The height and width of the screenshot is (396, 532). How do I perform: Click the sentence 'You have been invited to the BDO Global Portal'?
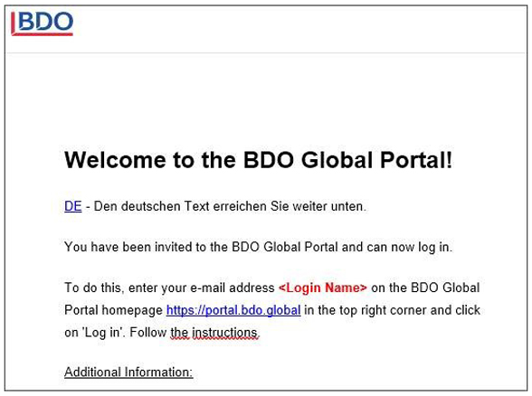pos(201,247)
